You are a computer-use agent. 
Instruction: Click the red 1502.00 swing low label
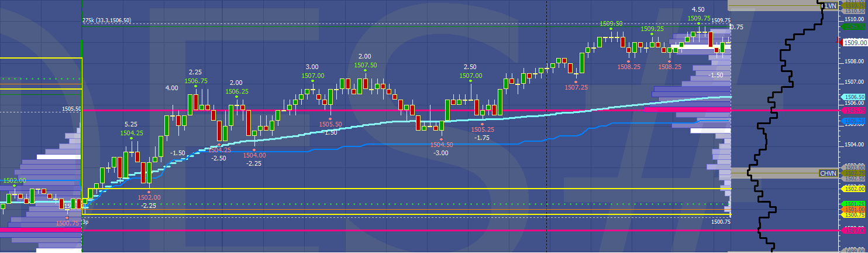[x=149, y=198]
